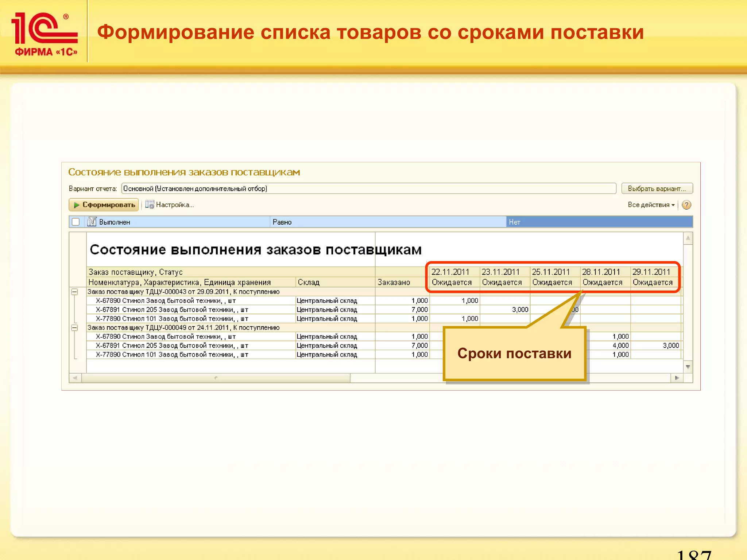Focus the Вариант отчета input field
The image size is (747, 560).
[369, 188]
